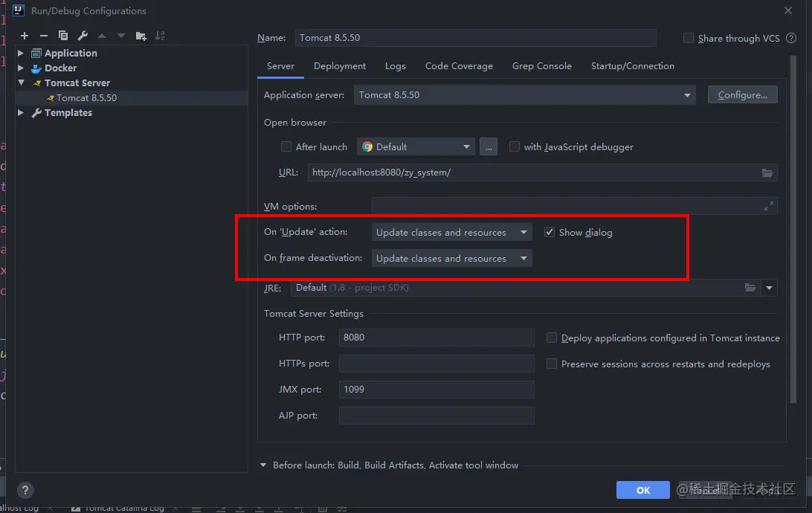Move configuration down with the down arrow
The height and width of the screenshot is (513, 812).
pyautogui.click(x=121, y=36)
